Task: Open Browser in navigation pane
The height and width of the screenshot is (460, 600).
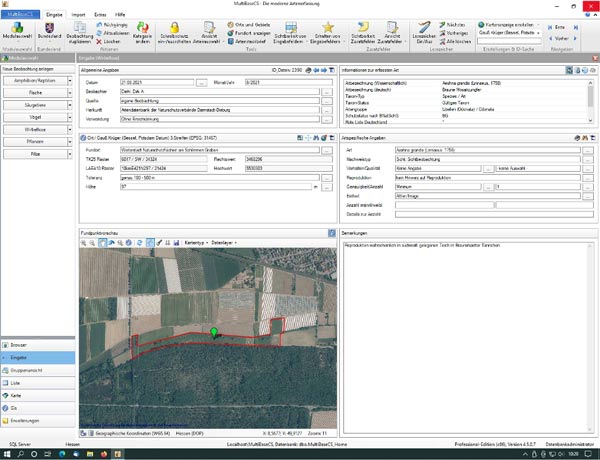Action: [38, 345]
